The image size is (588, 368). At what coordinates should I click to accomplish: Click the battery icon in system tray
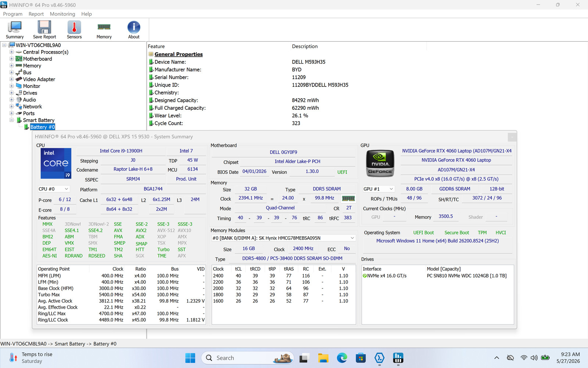click(545, 358)
